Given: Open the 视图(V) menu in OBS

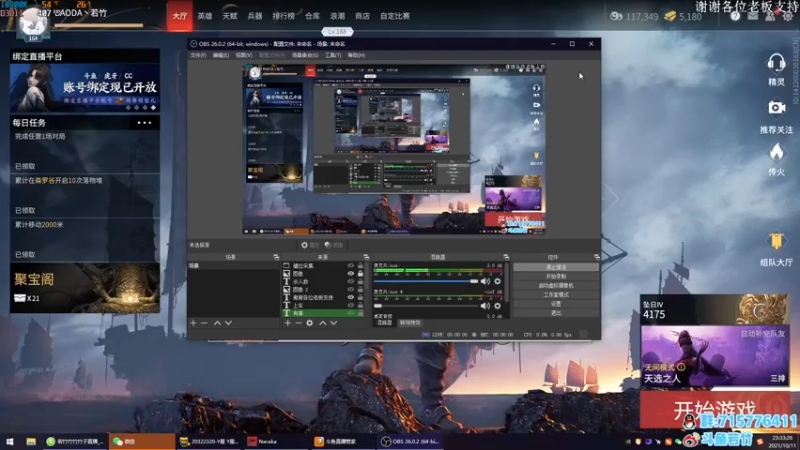Looking at the screenshot, I should pos(244,55).
